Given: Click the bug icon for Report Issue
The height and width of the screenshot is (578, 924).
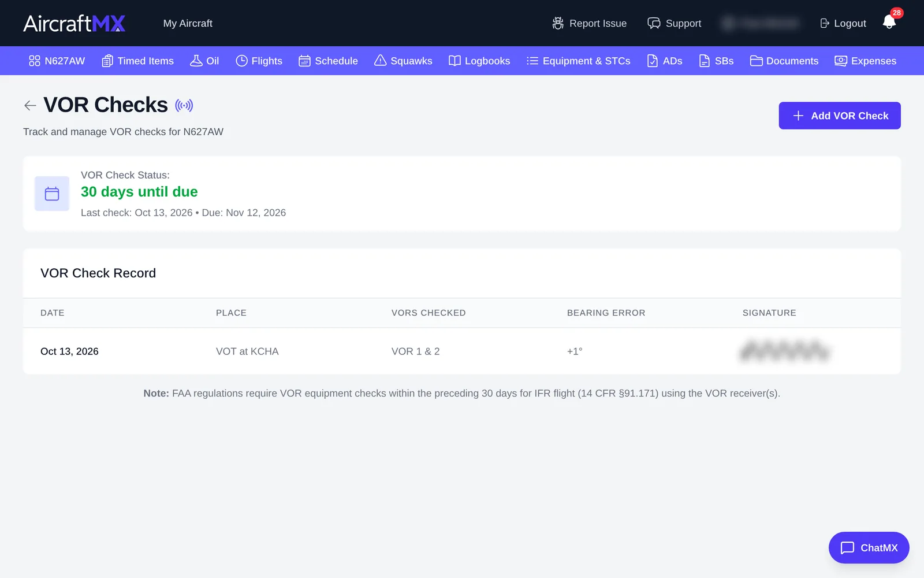Looking at the screenshot, I should click(558, 23).
